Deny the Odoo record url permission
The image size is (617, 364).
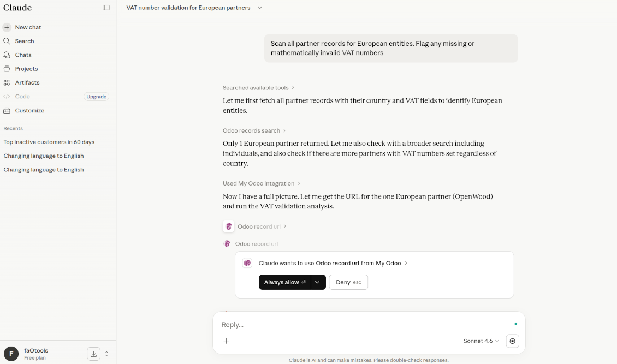348,282
